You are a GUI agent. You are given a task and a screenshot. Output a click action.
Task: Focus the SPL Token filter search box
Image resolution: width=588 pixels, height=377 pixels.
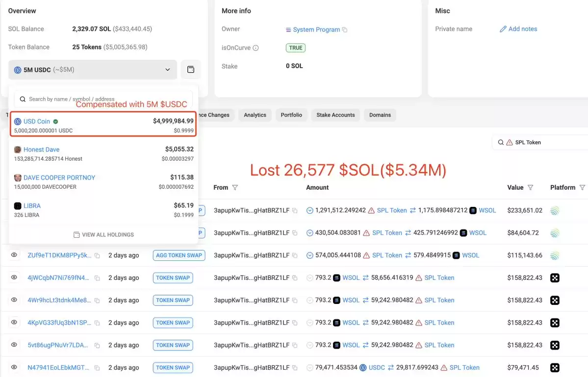click(x=540, y=142)
